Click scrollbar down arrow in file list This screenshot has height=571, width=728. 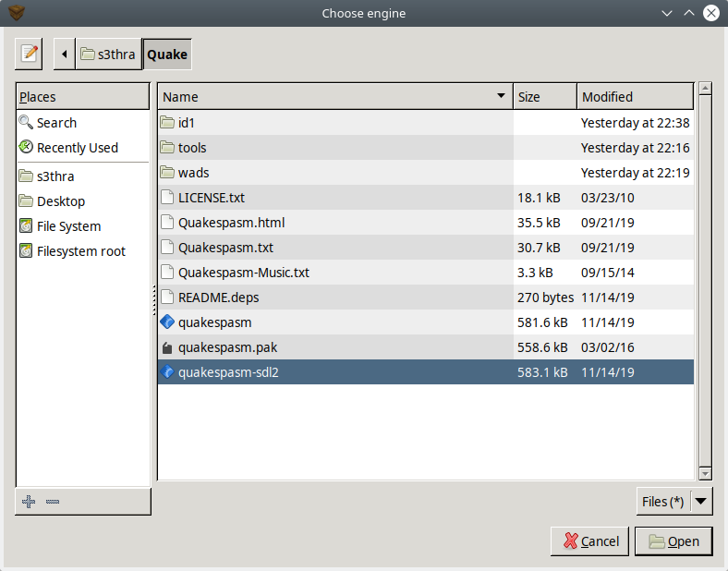pyautogui.click(x=705, y=474)
